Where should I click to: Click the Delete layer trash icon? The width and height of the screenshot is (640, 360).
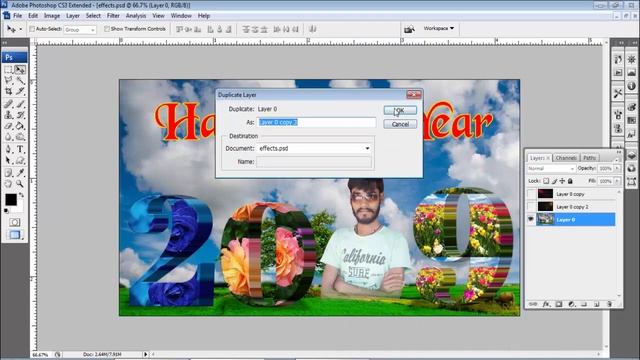click(x=609, y=304)
